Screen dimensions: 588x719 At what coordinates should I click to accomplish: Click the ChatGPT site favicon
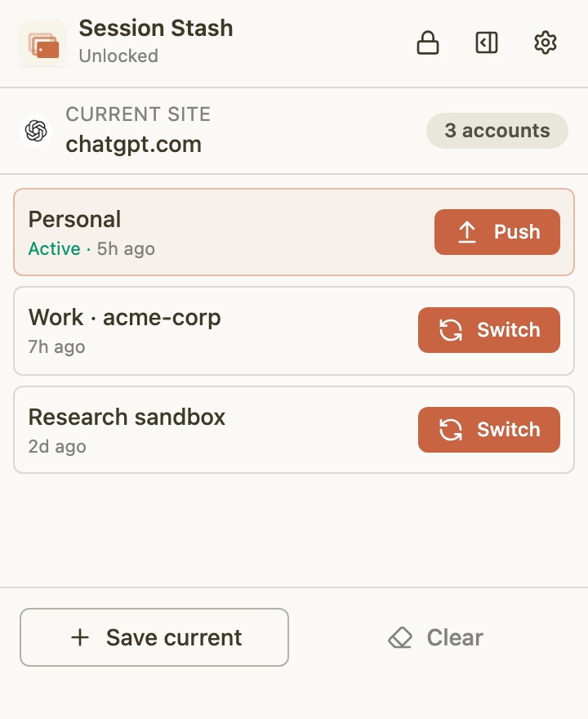click(37, 131)
